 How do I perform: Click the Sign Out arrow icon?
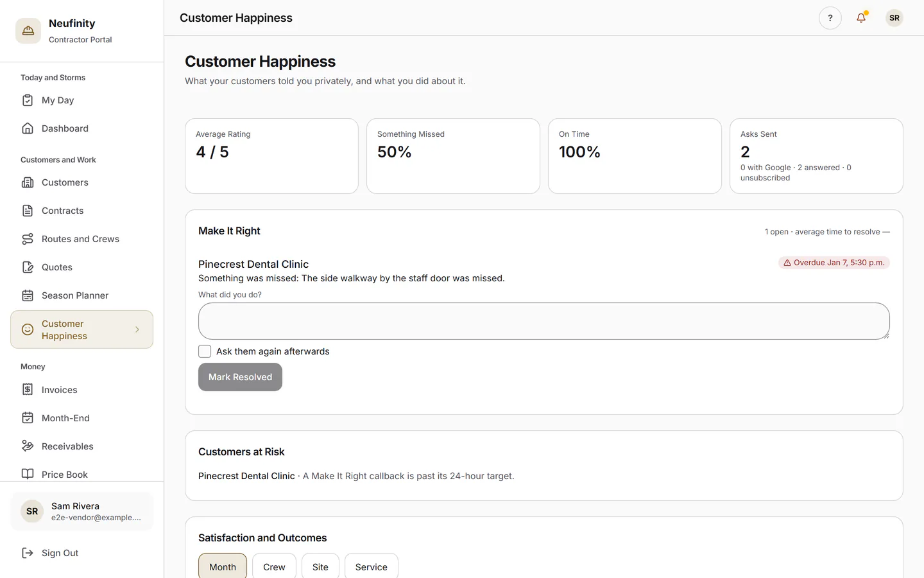(x=28, y=553)
